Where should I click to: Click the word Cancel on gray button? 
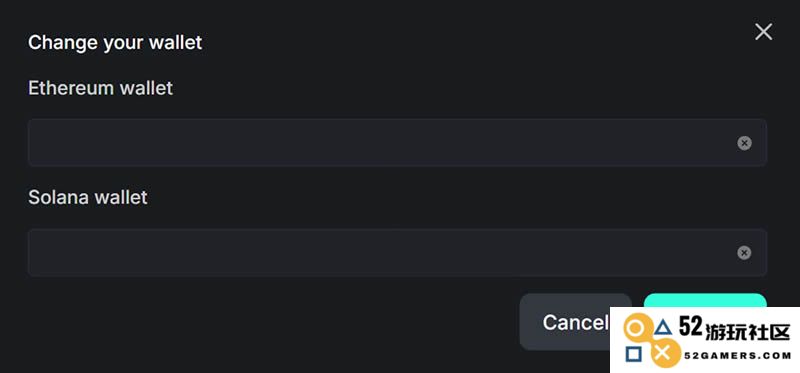click(576, 322)
